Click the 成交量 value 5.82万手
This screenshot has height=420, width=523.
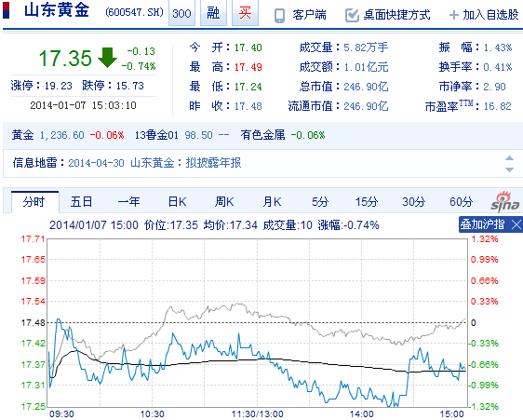(366, 47)
